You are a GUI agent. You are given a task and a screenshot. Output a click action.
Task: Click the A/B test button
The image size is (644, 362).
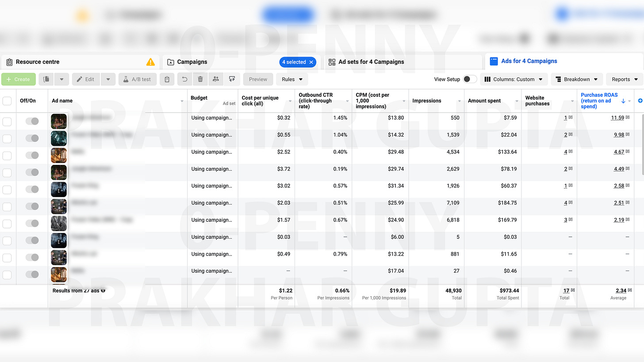(x=137, y=80)
